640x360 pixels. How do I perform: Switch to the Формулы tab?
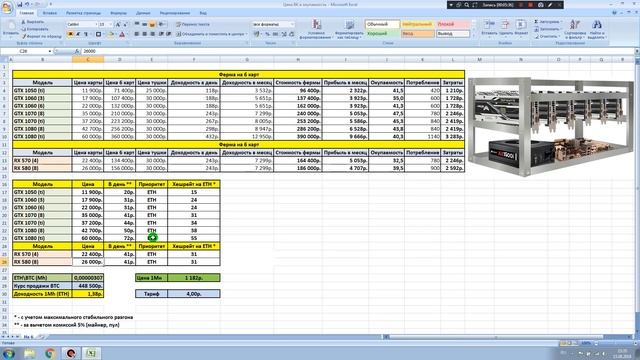(x=118, y=13)
